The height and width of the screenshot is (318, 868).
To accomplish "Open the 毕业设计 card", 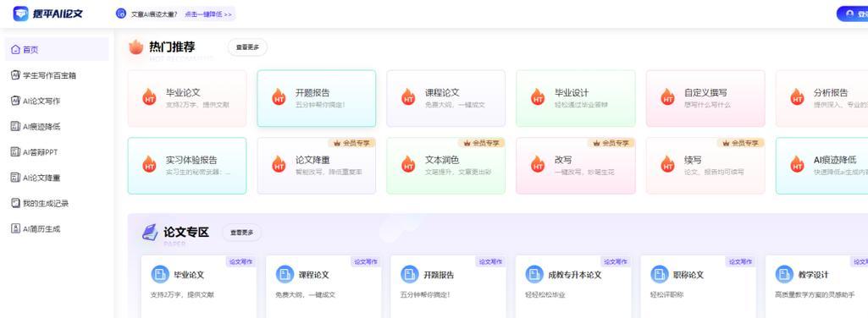I will pyautogui.click(x=576, y=98).
